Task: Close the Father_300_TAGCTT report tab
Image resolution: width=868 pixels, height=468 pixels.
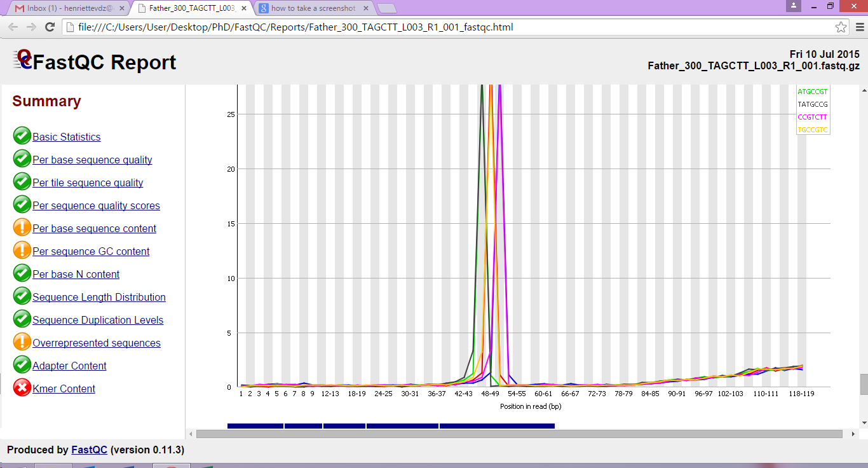Action: pos(244,9)
